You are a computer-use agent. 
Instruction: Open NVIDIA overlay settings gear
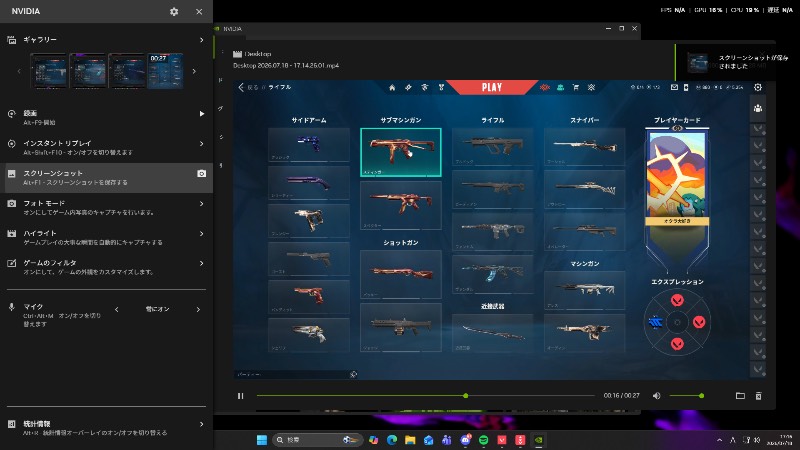coord(174,11)
